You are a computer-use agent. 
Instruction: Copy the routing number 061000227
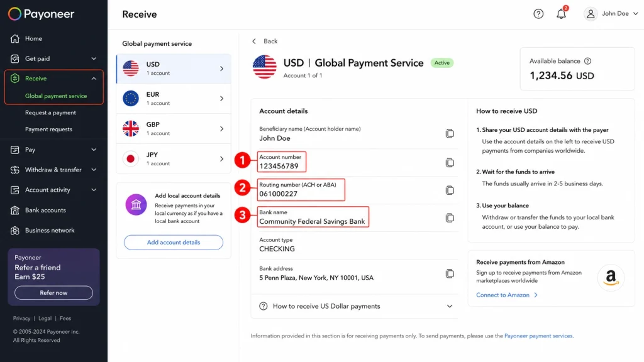click(x=450, y=190)
